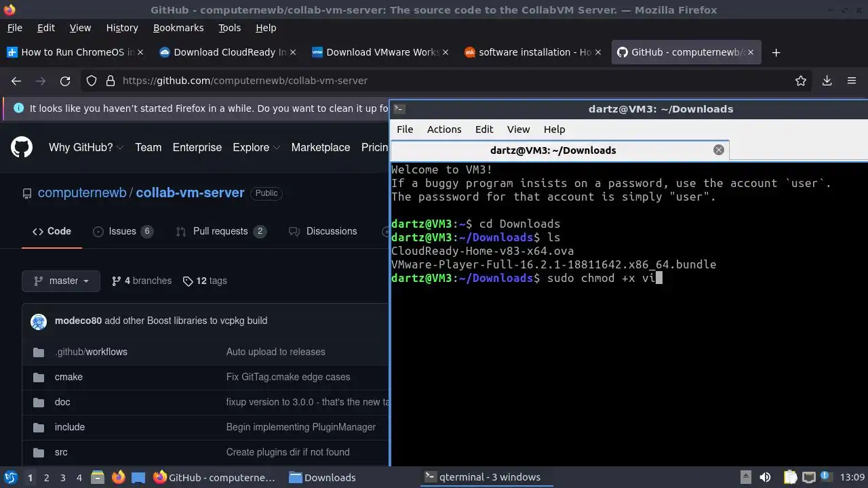Open Firefox History menu
The width and height of the screenshot is (868, 488).
[x=122, y=28]
